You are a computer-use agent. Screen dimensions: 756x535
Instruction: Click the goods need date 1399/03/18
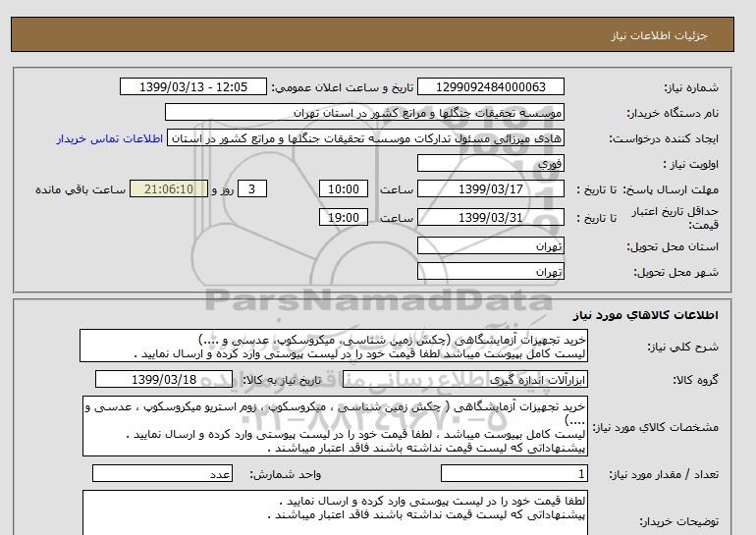pos(164,380)
